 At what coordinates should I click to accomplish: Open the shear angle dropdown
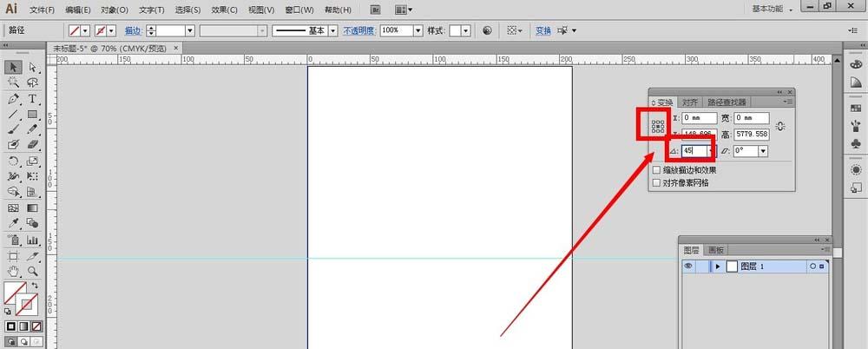(x=764, y=151)
